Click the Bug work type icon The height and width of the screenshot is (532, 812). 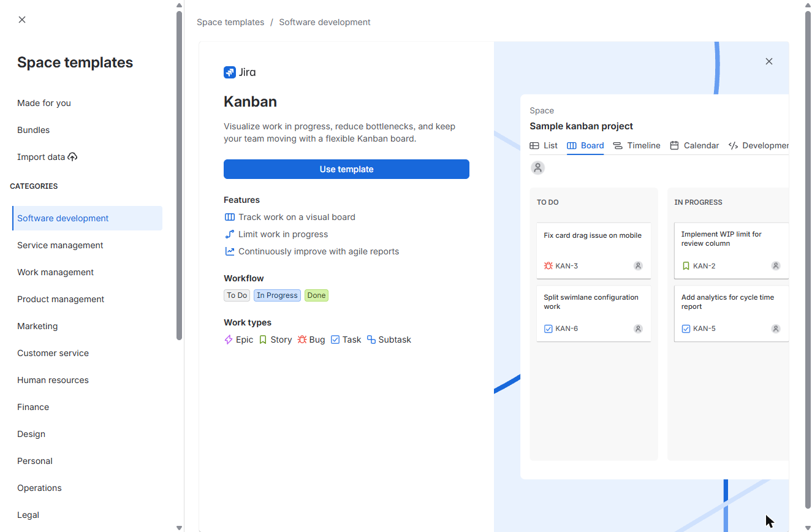(x=302, y=340)
